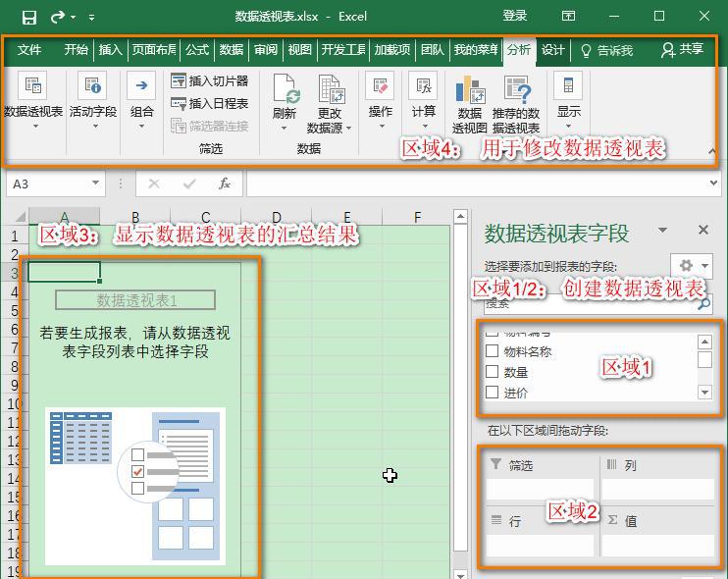The width and height of the screenshot is (728, 579).
Task: Click 插入切片器 in filter group
Action: click(209, 80)
